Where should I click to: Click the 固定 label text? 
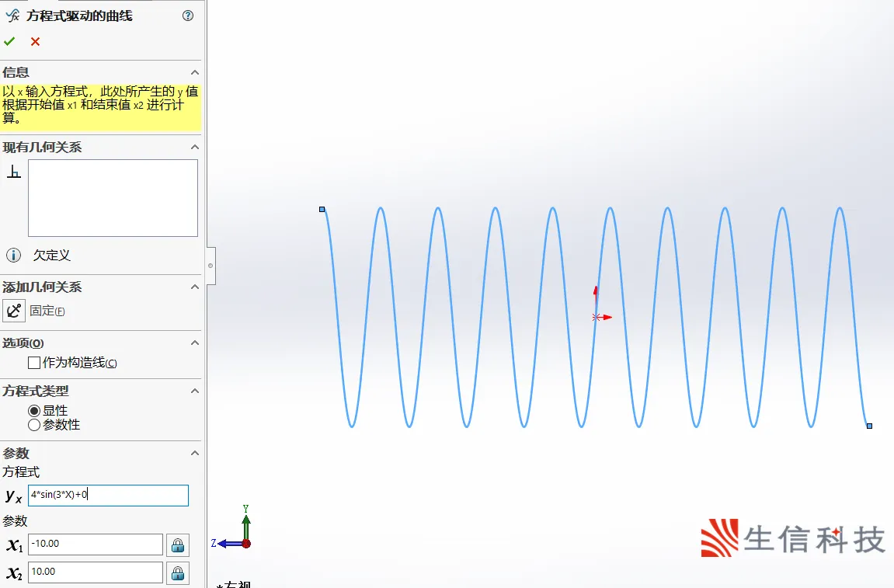pyautogui.click(x=47, y=311)
